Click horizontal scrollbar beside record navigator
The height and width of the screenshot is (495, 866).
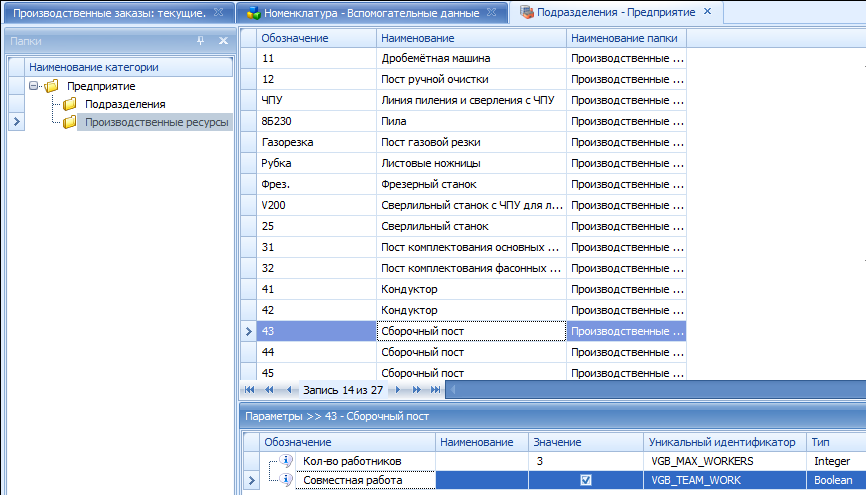click(x=650, y=389)
